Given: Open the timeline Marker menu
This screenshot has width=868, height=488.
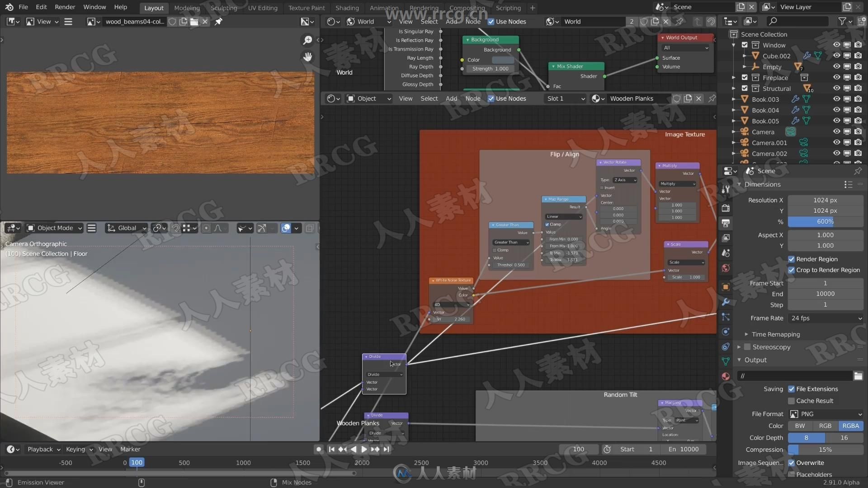Looking at the screenshot, I should pos(130,449).
